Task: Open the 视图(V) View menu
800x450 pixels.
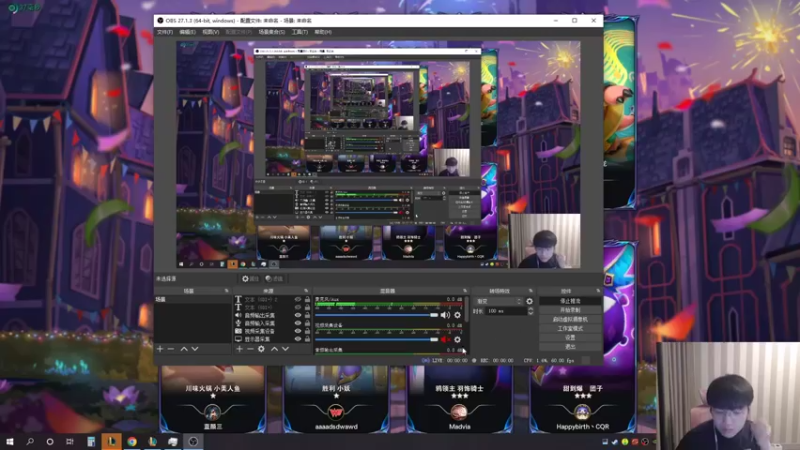Action: click(210, 32)
